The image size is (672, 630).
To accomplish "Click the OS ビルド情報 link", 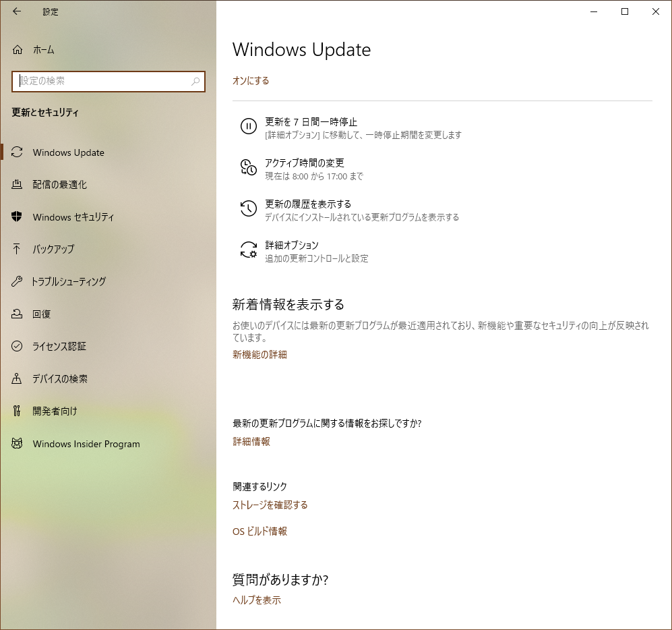I will pos(259,532).
